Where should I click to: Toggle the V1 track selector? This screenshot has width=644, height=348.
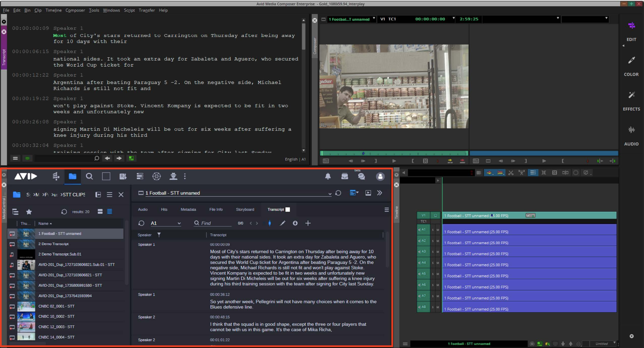coord(423,215)
